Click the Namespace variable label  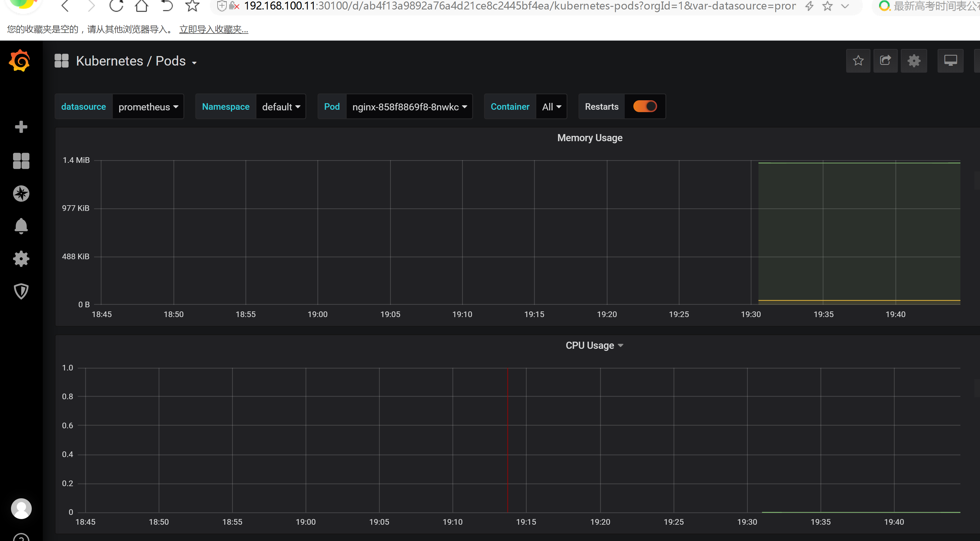pos(226,107)
